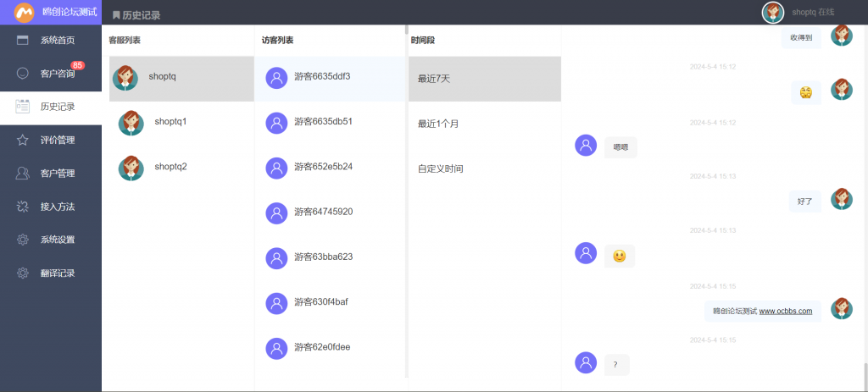The width and height of the screenshot is (868, 392).
Task: Click avatar of 游客64745920
Action: pyautogui.click(x=277, y=213)
